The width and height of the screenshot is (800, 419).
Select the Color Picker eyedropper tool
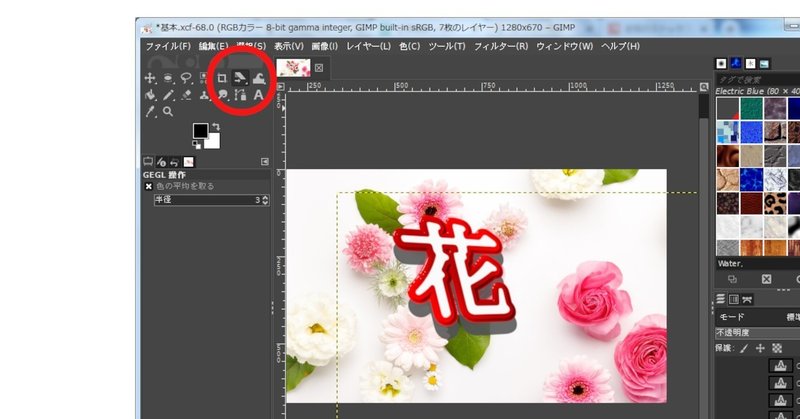(150, 112)
